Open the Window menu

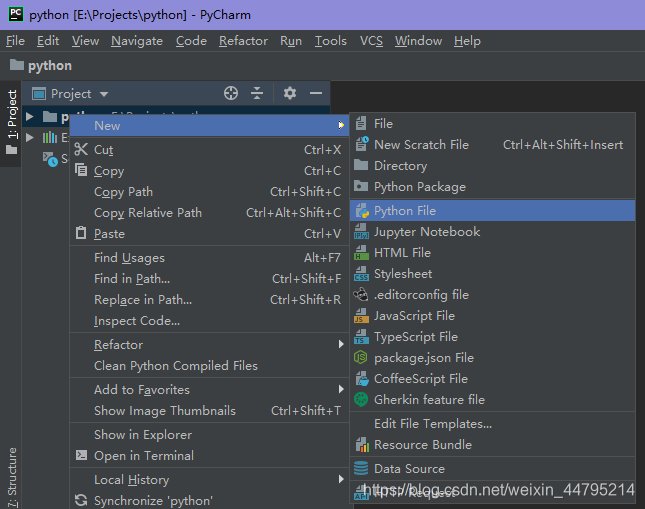418,41
